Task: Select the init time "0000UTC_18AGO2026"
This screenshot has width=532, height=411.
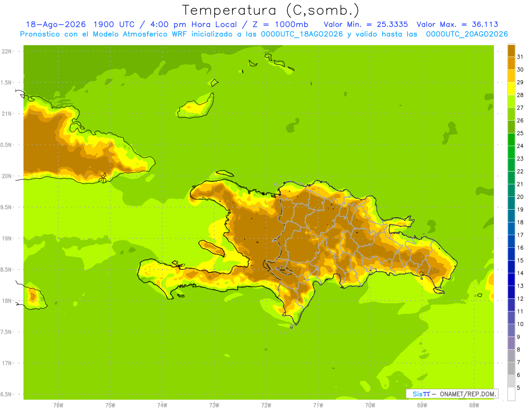Action: (302, 34)
